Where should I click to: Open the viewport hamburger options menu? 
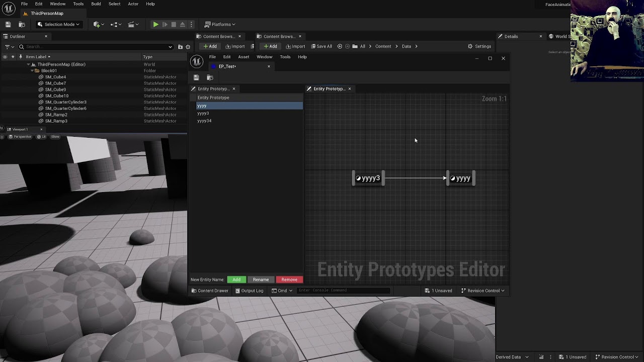(3, 137)
